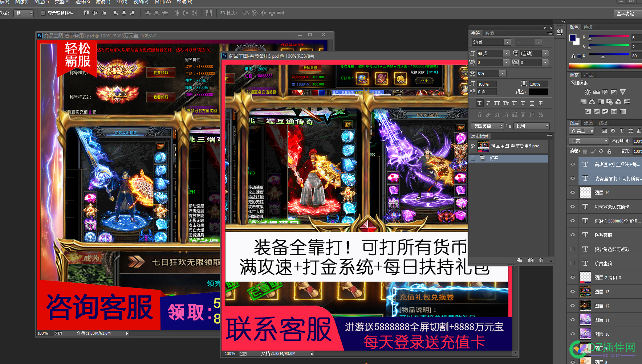Open the 48 点 font size dropdown

coord(506,53)
